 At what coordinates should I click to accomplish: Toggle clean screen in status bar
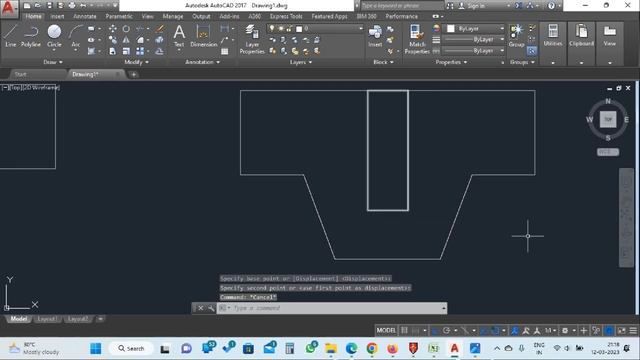(622, 330)
